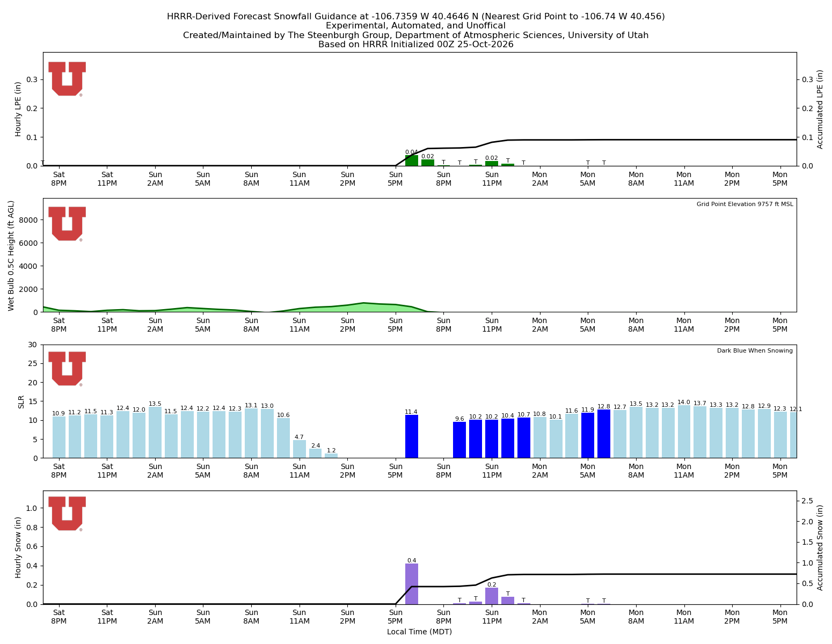Viewport: 832px width, 644px height.
Task: Click the 13.7 SLR bar value
Action: coord(700,404)
